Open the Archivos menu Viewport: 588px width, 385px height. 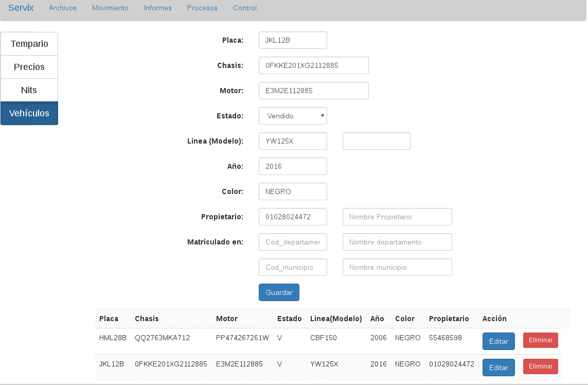pyautogui.click(x=63, y=8)
